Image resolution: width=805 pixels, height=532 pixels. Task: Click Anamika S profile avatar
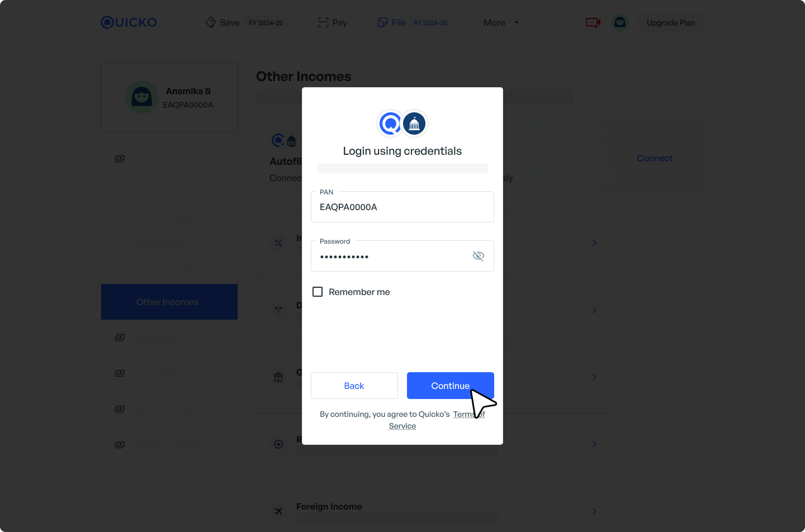click(x=142, y=97)
